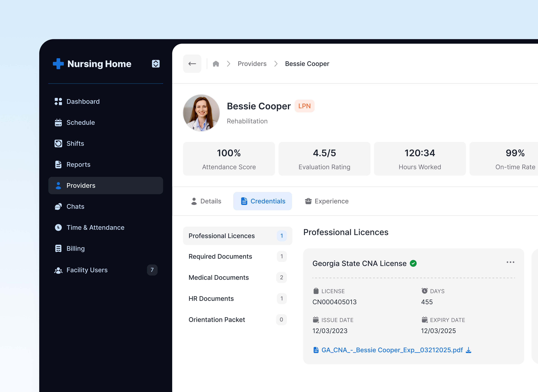Click the home breadcrumb icon
This screenshot has height=392, width=538.
216,64
